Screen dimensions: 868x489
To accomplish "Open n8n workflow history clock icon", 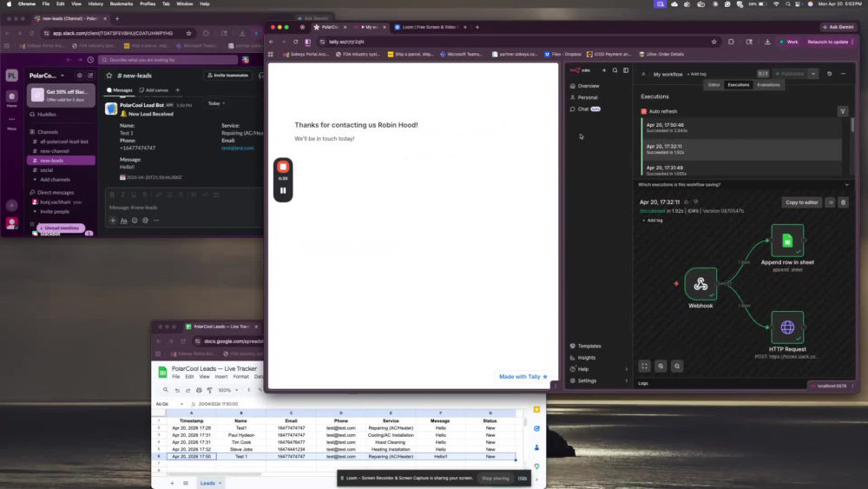I will pyautogui.click(x=829, y=74).
